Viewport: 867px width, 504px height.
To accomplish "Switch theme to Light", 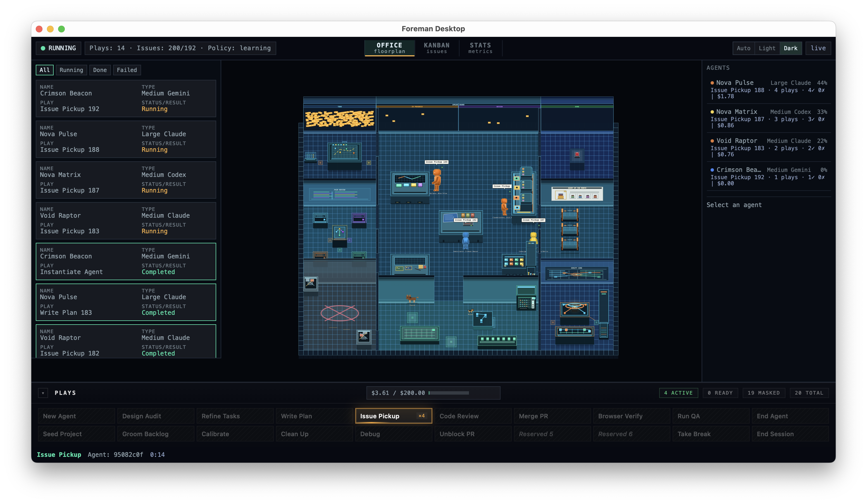I will 767,48.
